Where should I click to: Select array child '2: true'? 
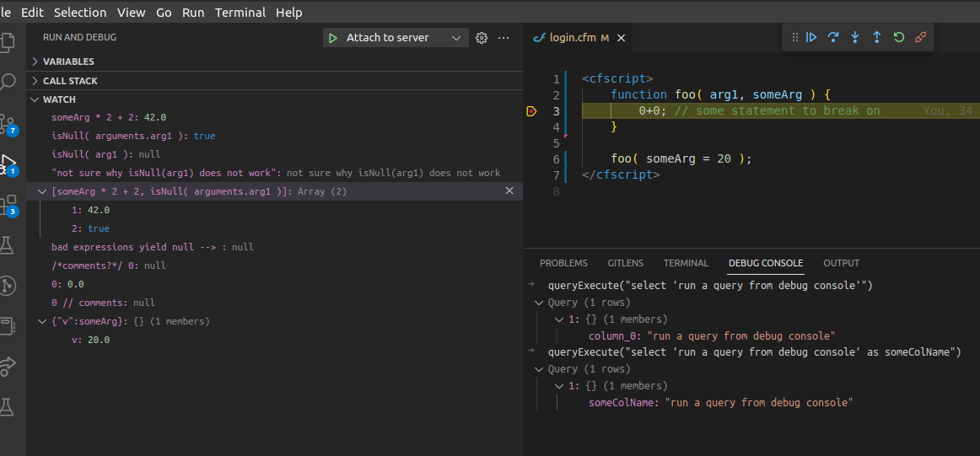coord(274,228)
